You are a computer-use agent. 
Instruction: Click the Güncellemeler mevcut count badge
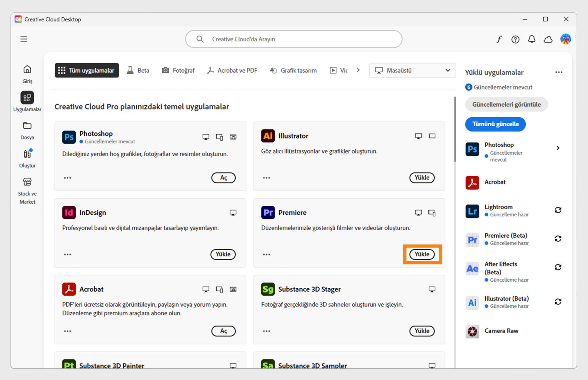coord(469,87)
